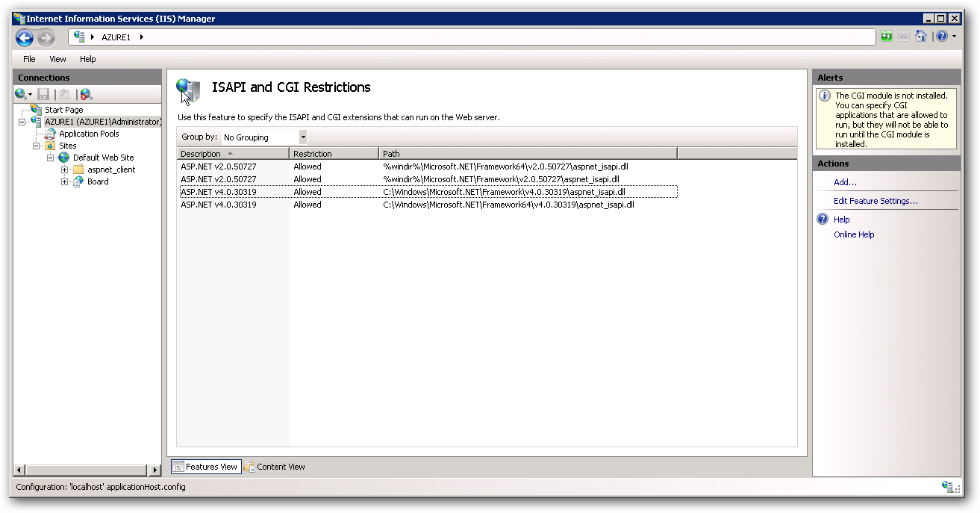Viewport: 980px width, 513px height.
Task: Click the Content View tab icon
Action: [x=249, y=467]
